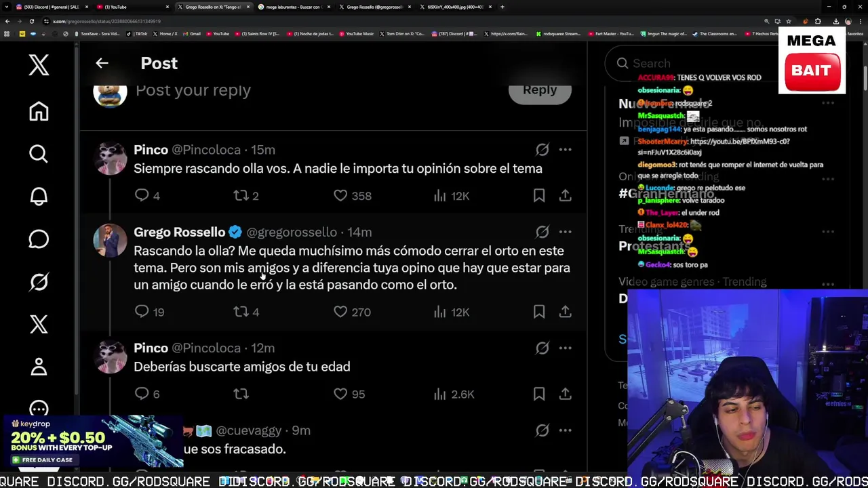Image resolution: width=868 pixels, height=488 pixels.
Task: Open the browser three-dot menu
Action: (x=860, y=21)
